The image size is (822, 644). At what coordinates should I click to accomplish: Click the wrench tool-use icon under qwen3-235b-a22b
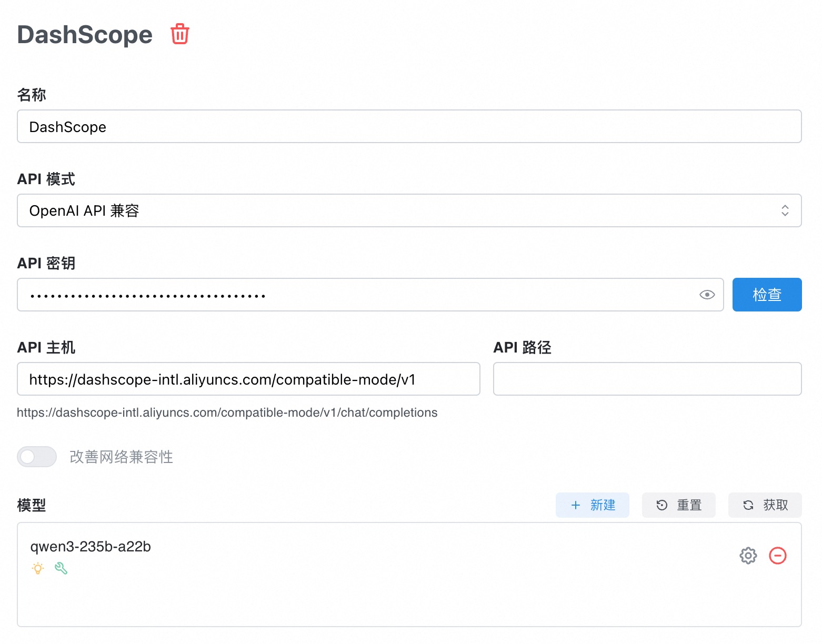pos(61,568)
